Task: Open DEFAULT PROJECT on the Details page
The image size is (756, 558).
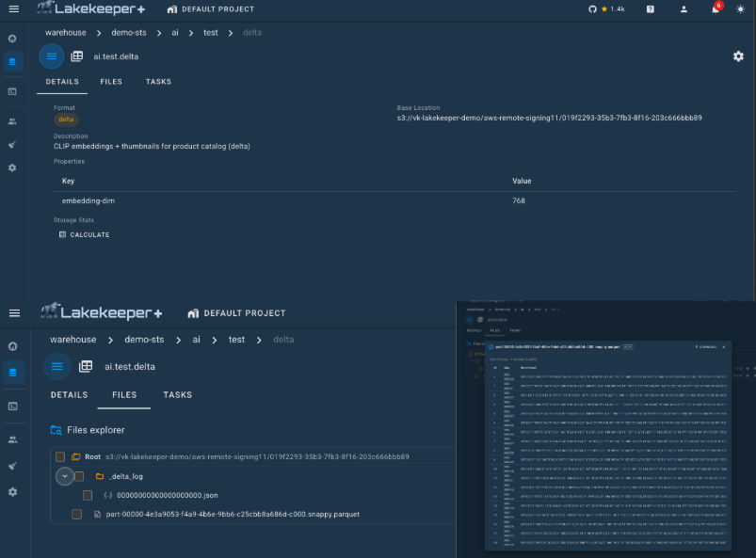Action: (211, 9)
